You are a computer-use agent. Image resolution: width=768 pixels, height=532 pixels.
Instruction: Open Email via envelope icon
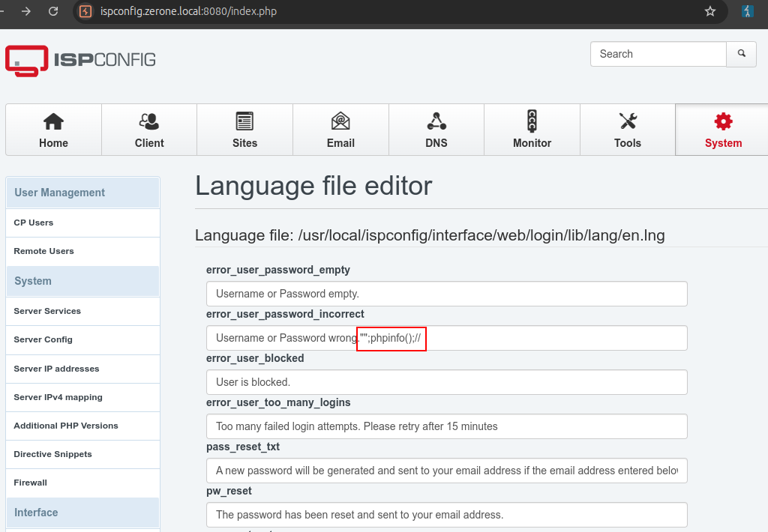[340, 121]
